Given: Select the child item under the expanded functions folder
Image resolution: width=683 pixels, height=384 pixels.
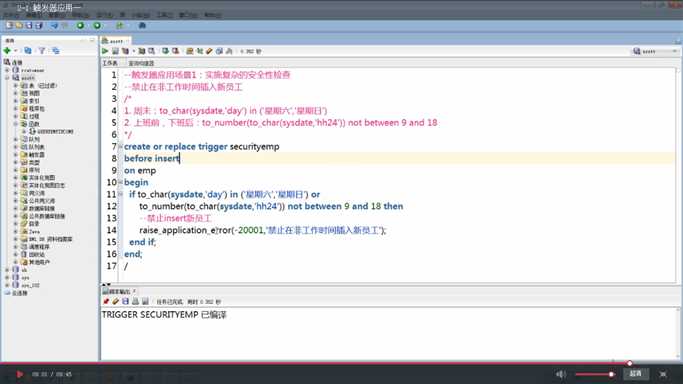Looking at the screenshot, I should [51, 131].
